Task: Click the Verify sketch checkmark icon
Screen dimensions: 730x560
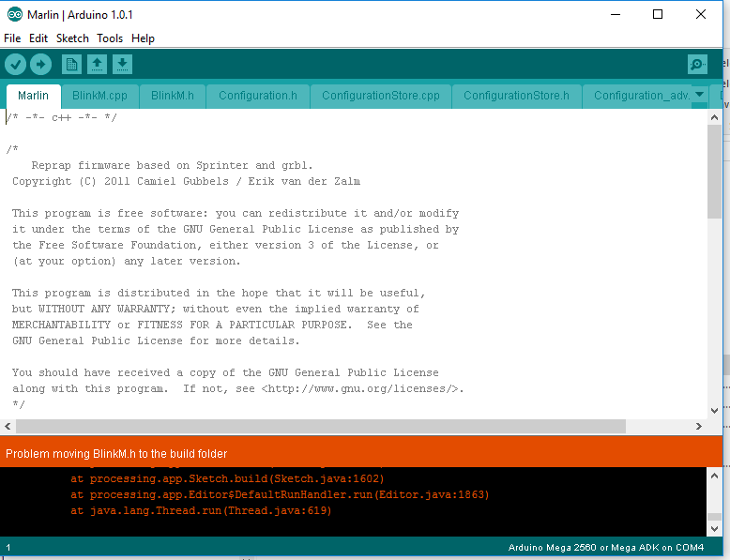Action: 15,64
